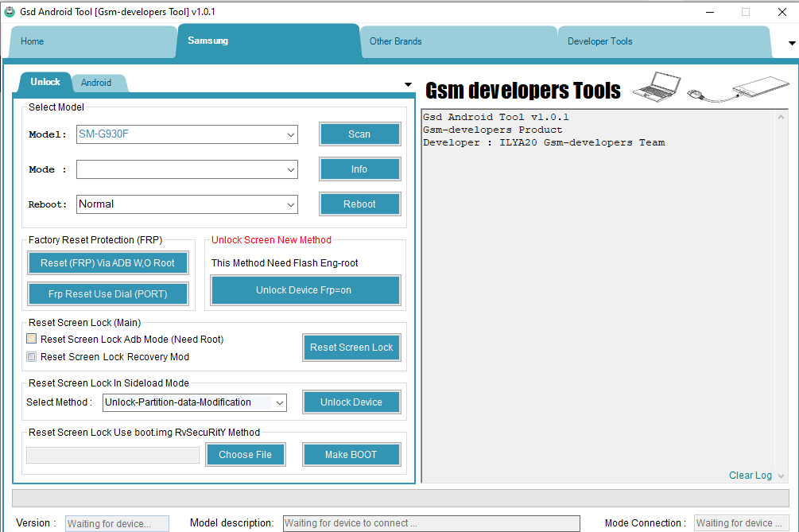The height and width of the screenshot is (532, 799).
Task: Click the Make BOOT button
Action: (x=351, y=455)
